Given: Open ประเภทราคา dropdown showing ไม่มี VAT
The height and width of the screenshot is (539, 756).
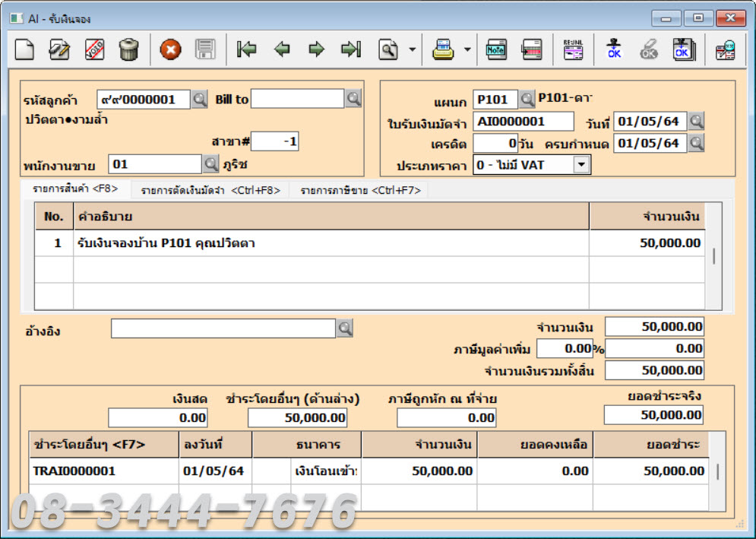Looking at the screenshot, I should (581, 164).
